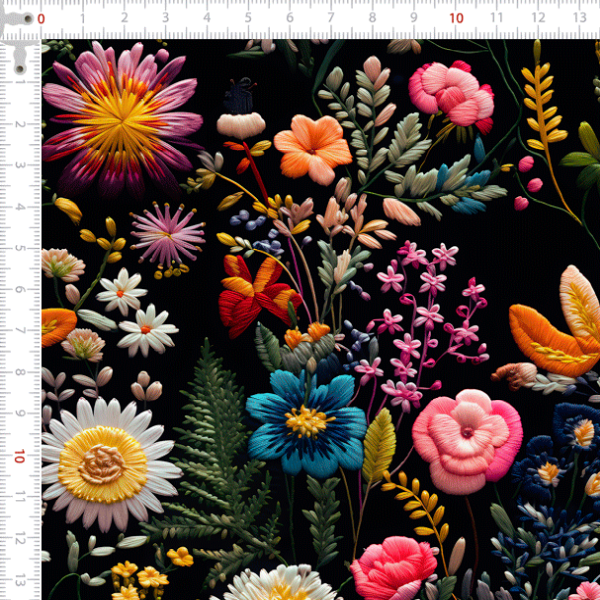
Task: Click the pink flower at the bottom center
Action: pos(393,570)
